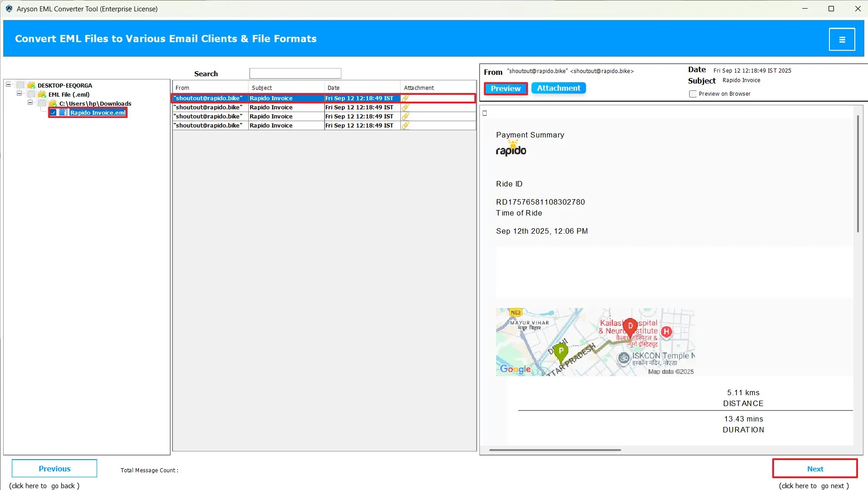Click the date cell in the highlighted email row
868x490 pixels.
click(x=362, y=98)
